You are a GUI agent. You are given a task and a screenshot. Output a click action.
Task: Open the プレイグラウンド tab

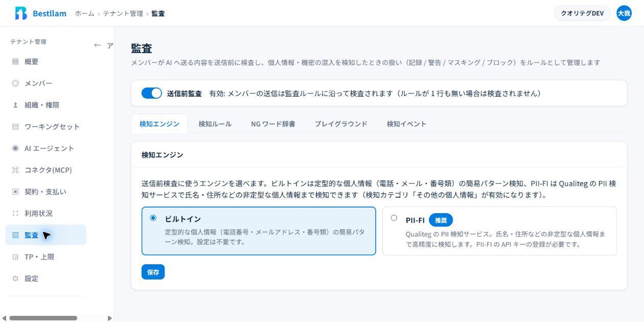[x=341, y=124]
